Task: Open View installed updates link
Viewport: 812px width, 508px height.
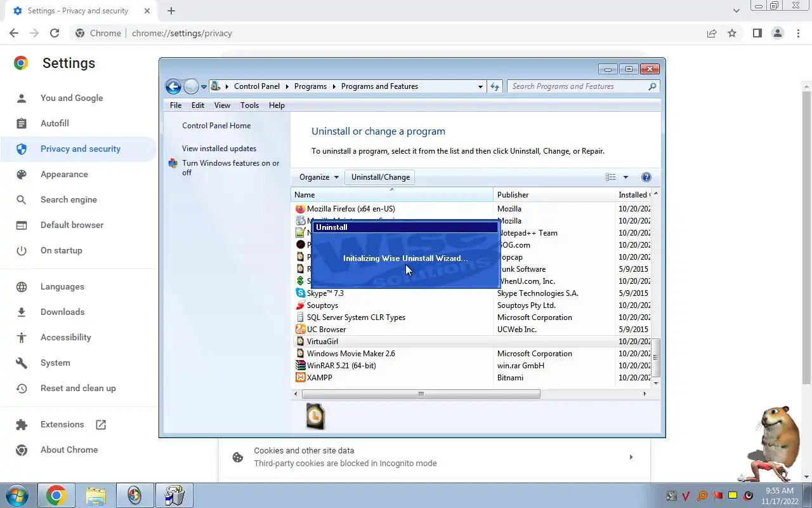Action: 219,149
